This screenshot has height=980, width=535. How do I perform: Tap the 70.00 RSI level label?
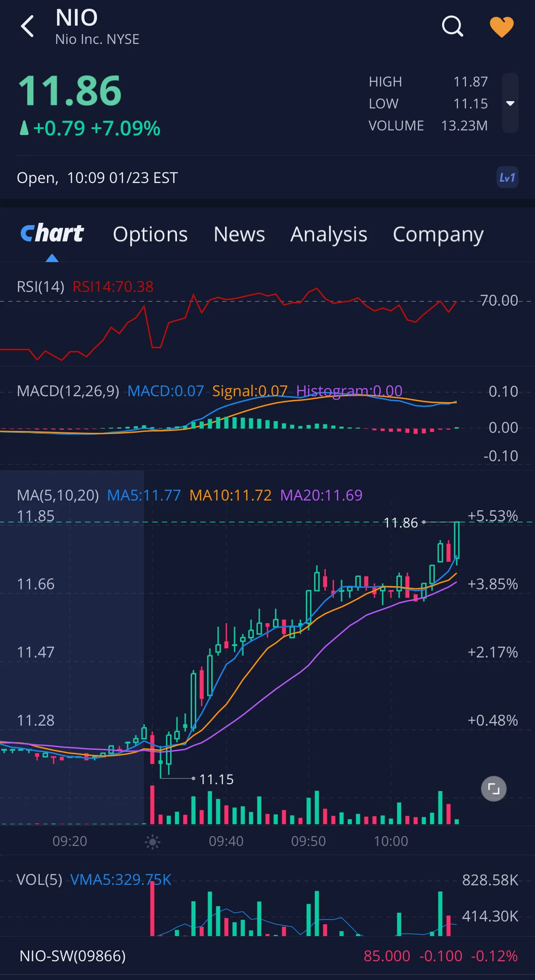(498, 301)
